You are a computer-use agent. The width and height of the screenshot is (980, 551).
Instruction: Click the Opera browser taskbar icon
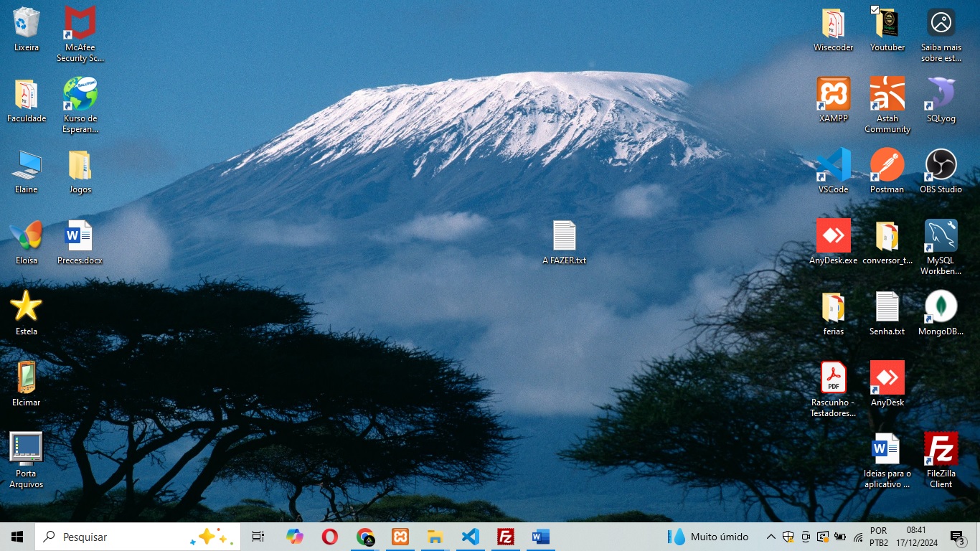point(330,537)
